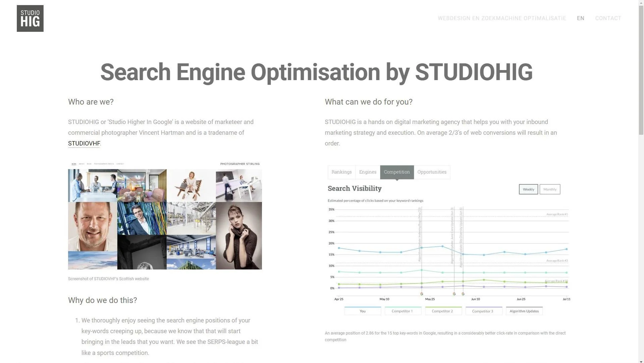Click the woman's portrait photo in collage
Image resolution: width=644 pixels, height=363 pixels.
[x=238, y=235]
